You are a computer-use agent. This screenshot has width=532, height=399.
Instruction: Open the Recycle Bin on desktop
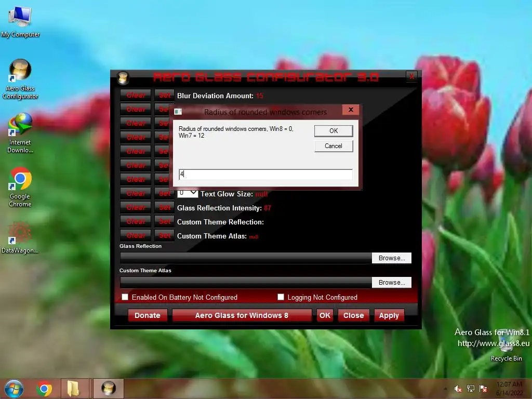click(506, 347)
